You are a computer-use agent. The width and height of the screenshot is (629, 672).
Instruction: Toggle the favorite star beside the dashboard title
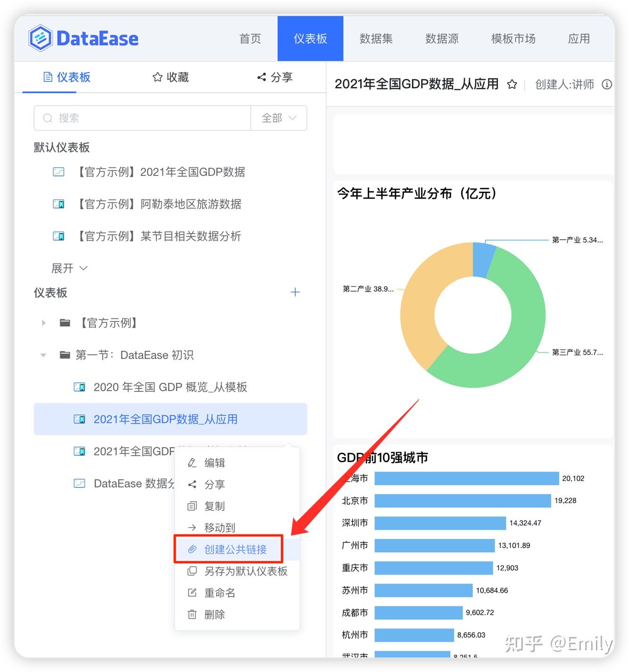tap(512, 85)
